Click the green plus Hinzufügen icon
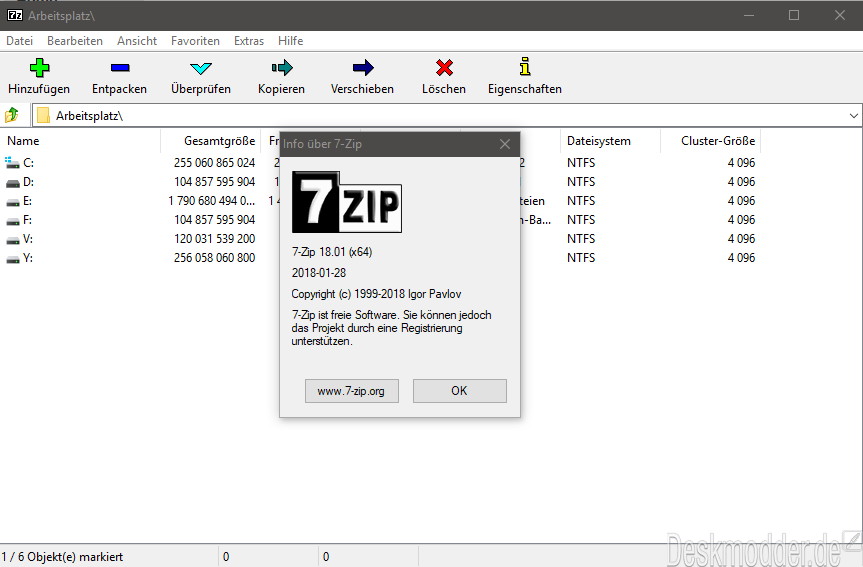 click(39, 68)
